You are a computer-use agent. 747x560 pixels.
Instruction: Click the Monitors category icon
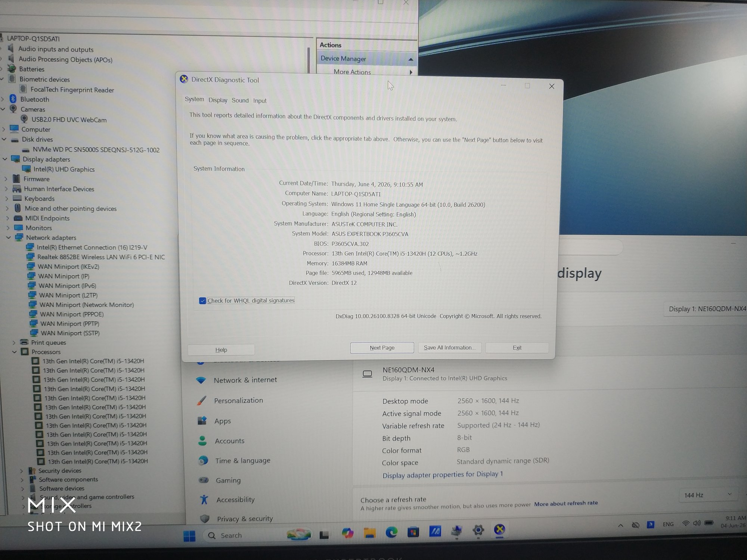click(19, 227)
